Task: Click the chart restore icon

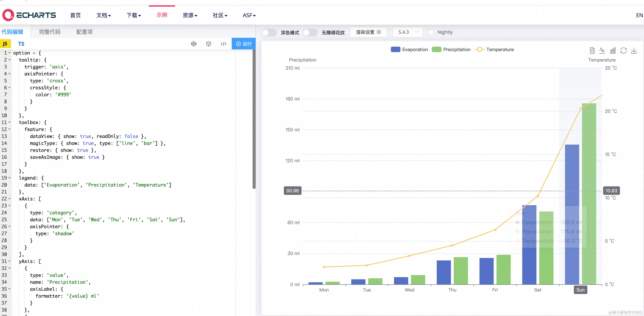Action: 624,51
